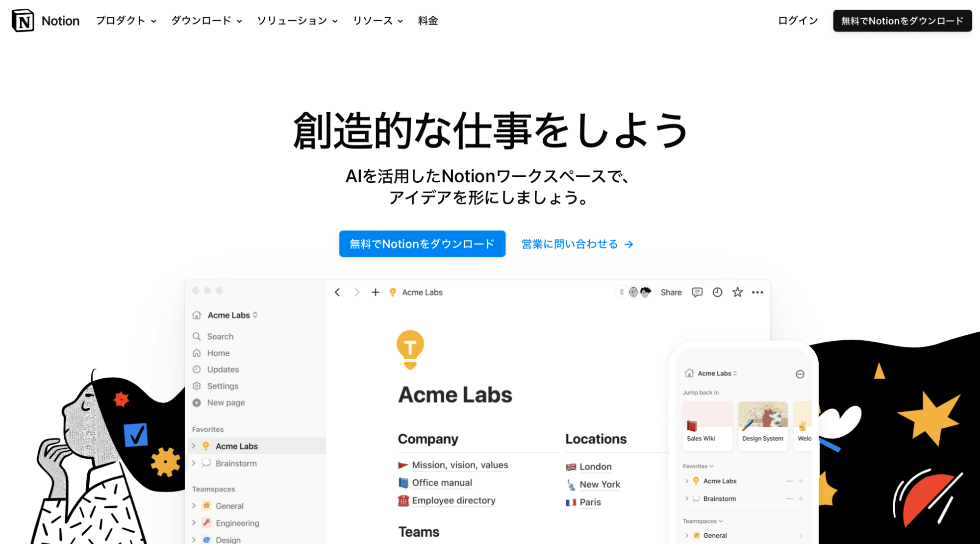Image resolution: width=980 pixels, height=544 pixels.
Task: Open the New York location link
Action: [600, 484]
